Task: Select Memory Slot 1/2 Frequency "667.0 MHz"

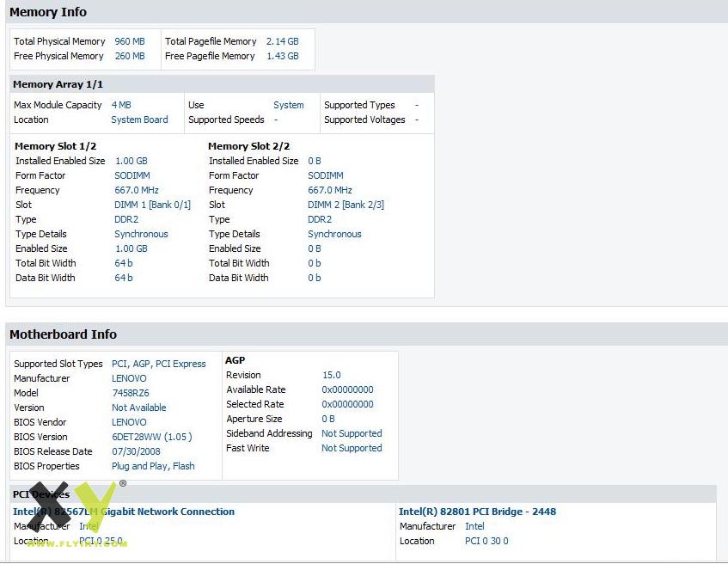Action: click(x=137, y=191)
